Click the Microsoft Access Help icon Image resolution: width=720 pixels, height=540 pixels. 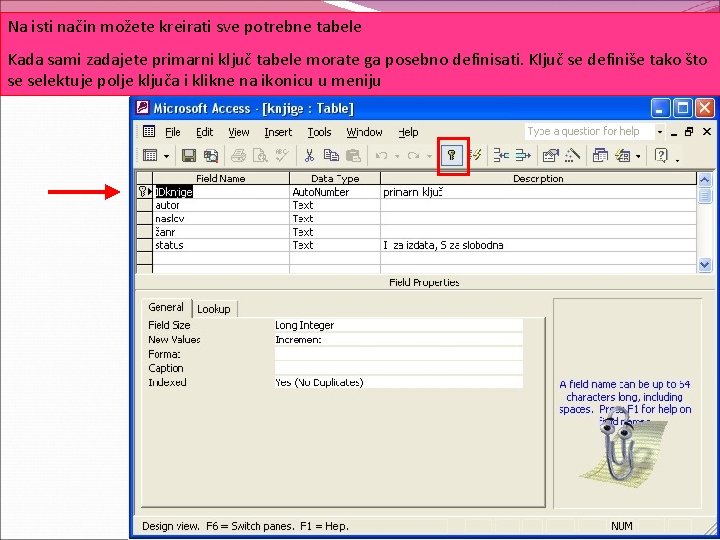coord(661,156)
